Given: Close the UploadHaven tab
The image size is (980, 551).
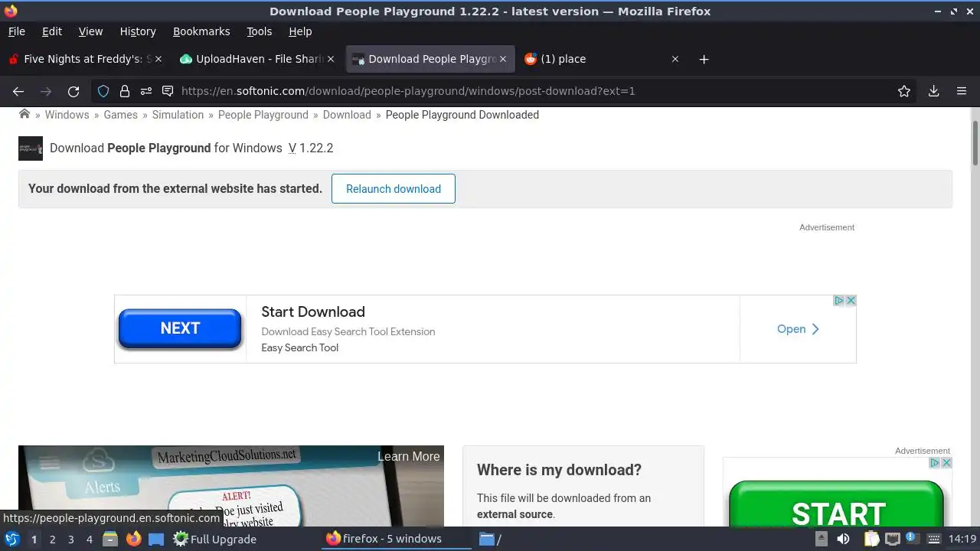Looking at the screenshot, I should 331,59.
